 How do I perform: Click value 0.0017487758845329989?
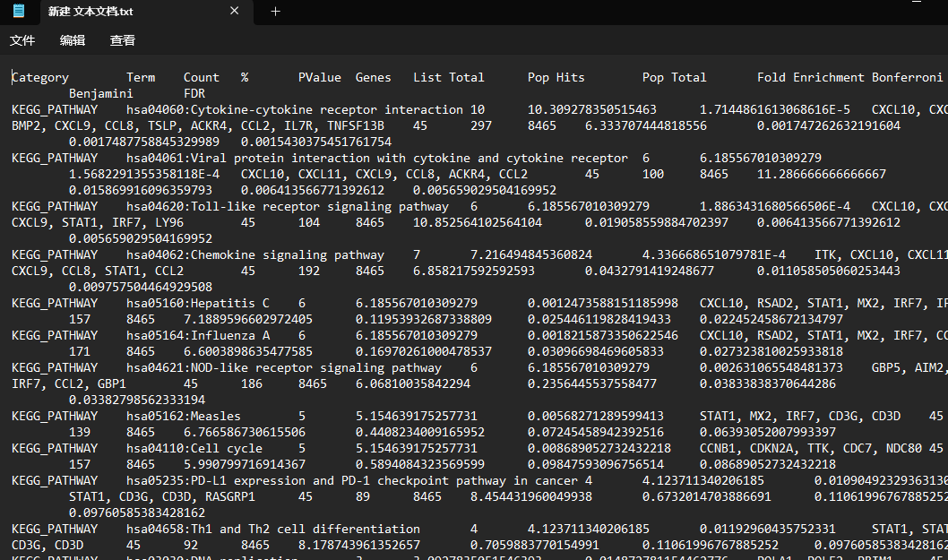coord(144,142)
